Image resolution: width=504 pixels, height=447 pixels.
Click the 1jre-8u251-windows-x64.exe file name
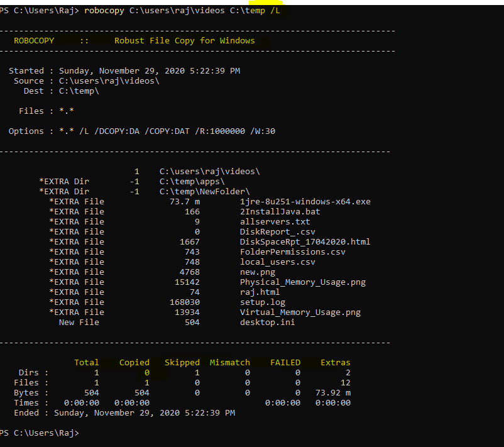pyautogui.click(x=305, y=201)
